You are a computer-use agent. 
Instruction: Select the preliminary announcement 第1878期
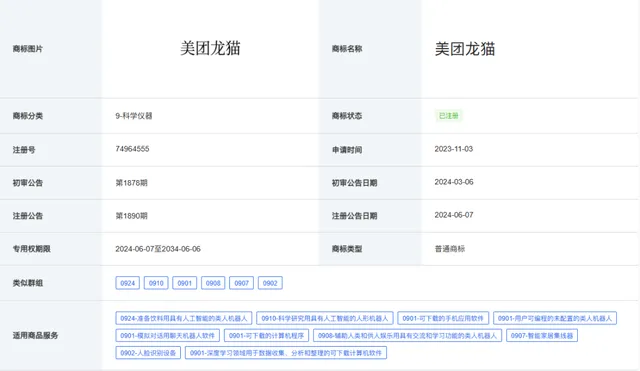click(131, 183)
